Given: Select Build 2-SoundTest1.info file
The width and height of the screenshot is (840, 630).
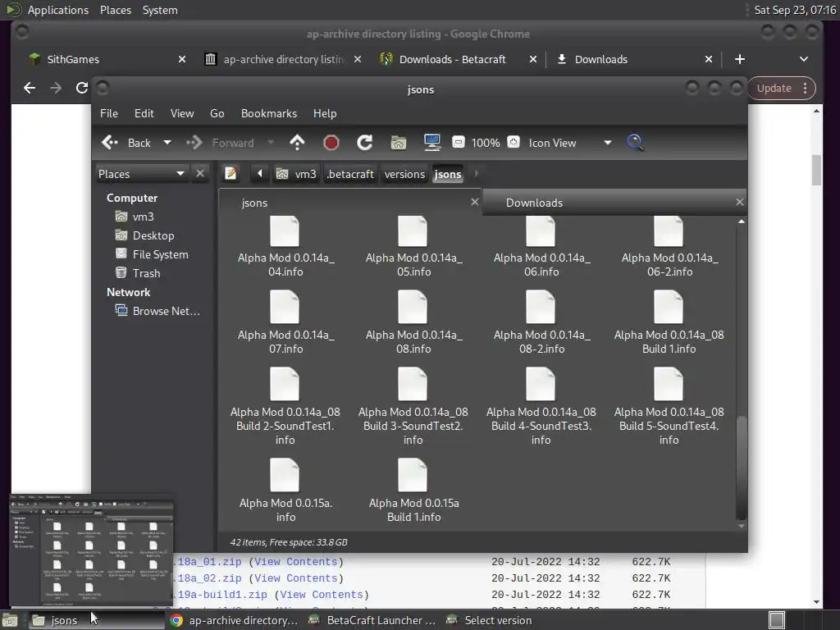Looking at the screenshot, I should [x=285, y=406].
